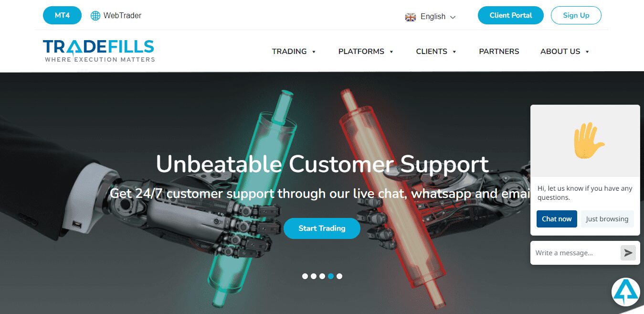Click the UK flag language icon
Screen dimensions: 644x314
coord(411,17)
